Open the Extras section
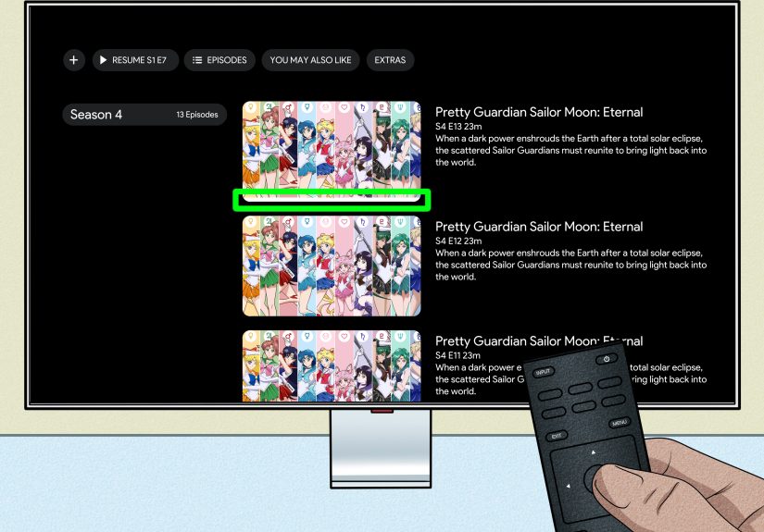This screenshot has width=764, height=532. [x=390, y=60]
